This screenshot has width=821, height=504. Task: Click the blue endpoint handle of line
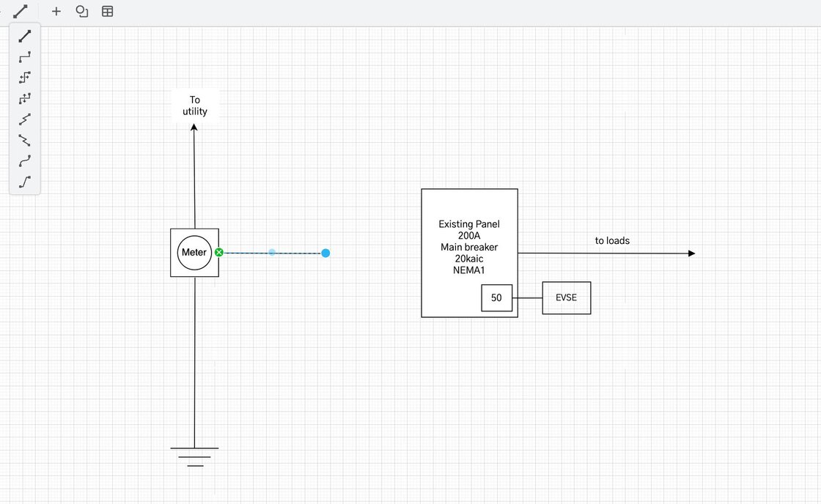pyautogui.click(x=325, y=253)
